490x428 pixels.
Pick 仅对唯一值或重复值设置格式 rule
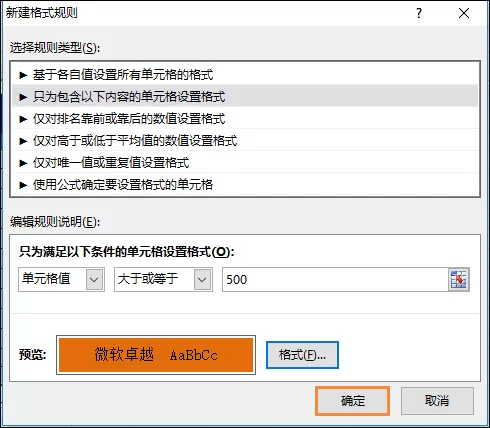245,163
